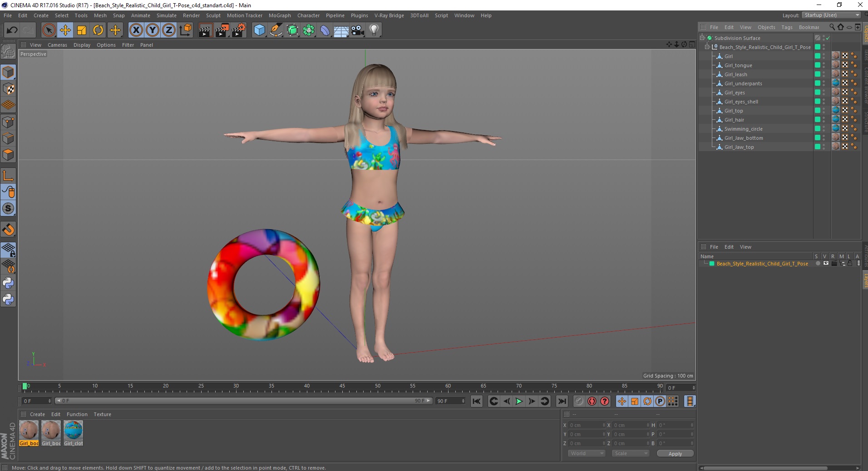Activate the Rotate tool
This screenshot has height=471, width=868.
98,30
